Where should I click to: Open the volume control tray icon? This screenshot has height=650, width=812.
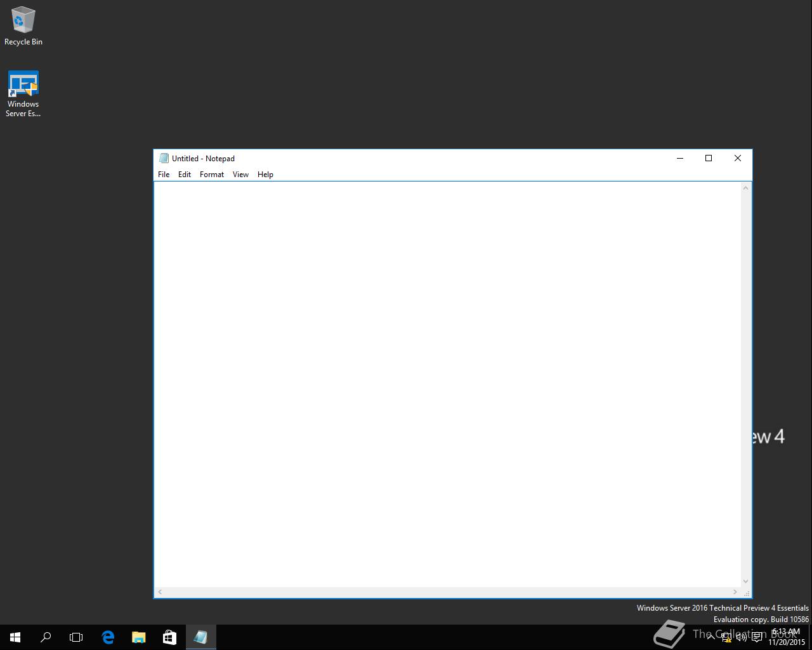[742, 637]
